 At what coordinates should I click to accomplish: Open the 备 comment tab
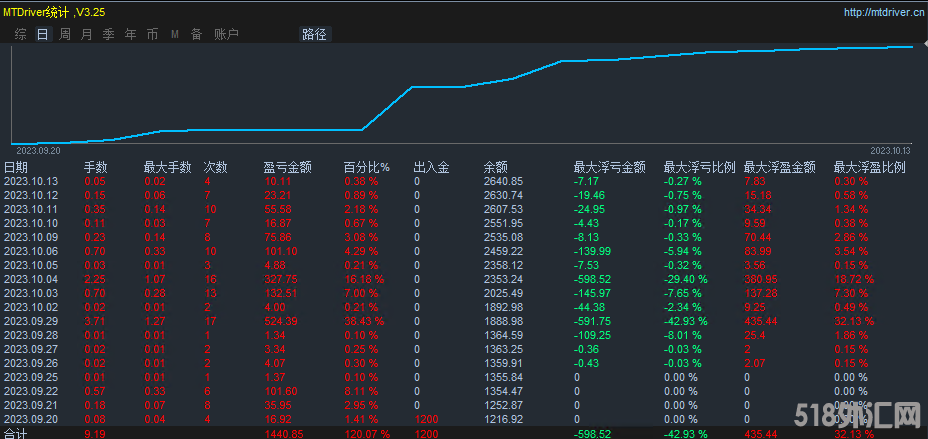[x=196, y=34]
